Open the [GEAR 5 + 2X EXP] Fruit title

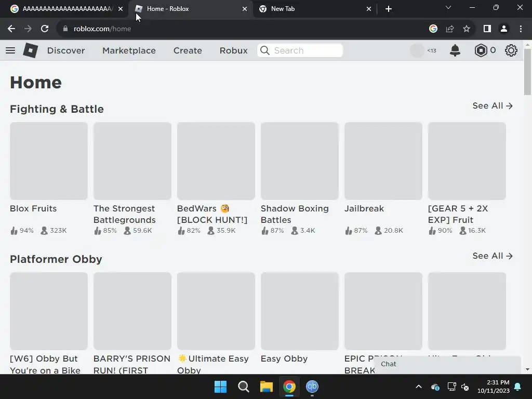458,214
